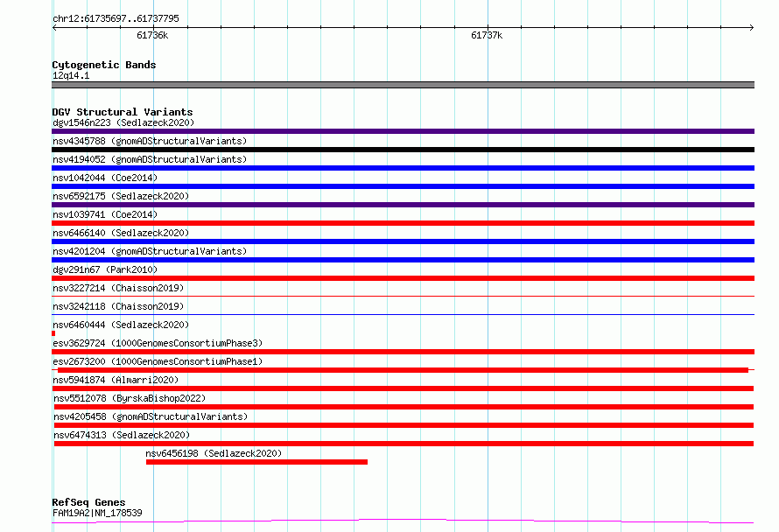
Task: Click the red bar under nsv4205458
Action: pos(404,425)
